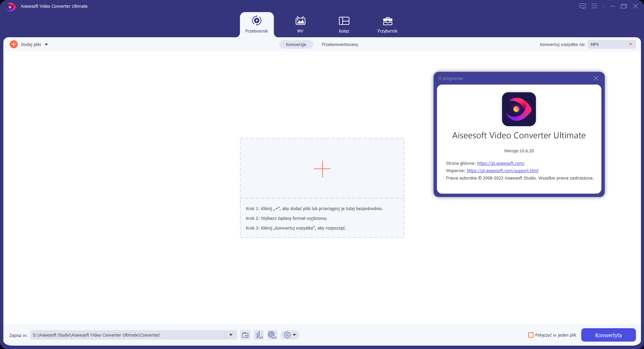Click the Prawa autorskie copyright line
Viewport: 644px width, 349px height.
[520, 178]
